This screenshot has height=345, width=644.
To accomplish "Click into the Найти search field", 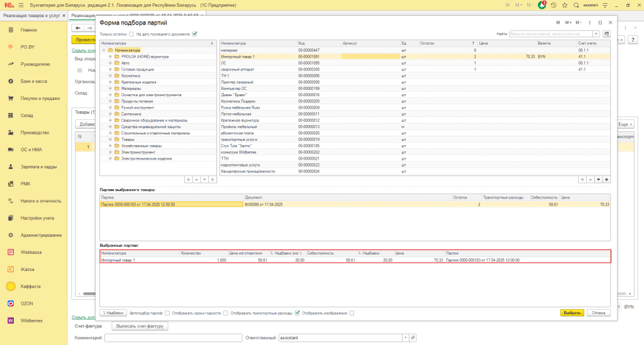I will pyautogui.click(x=551, y=34).
